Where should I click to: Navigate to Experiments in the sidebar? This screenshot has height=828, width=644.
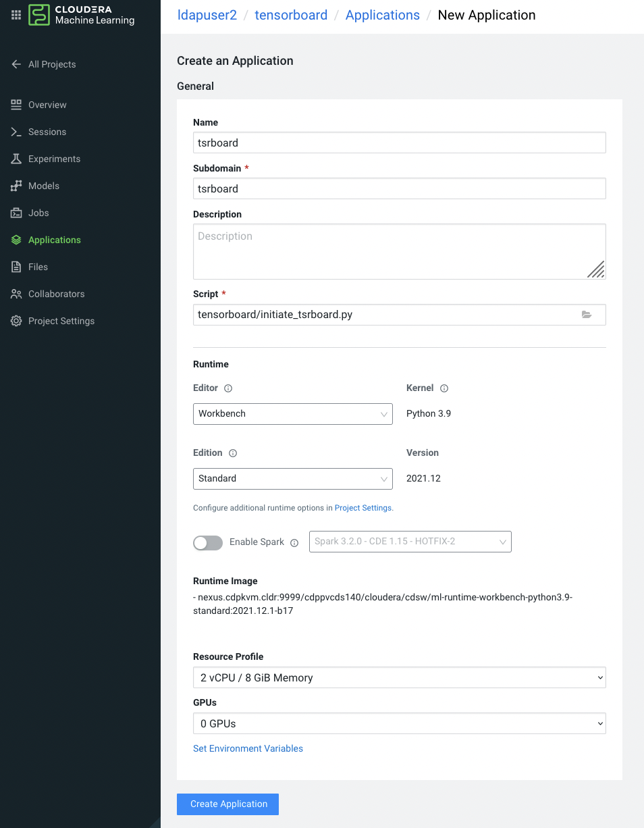point(54,159)
